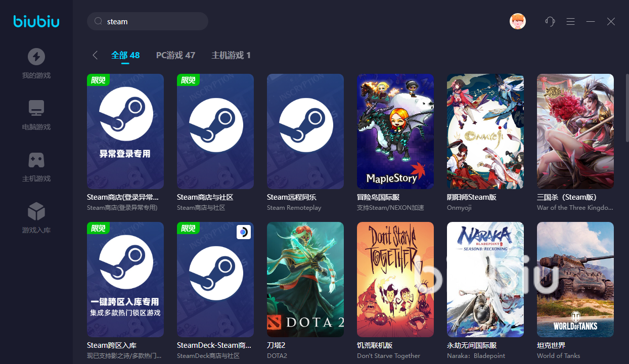
Task: Open the hamburger menu icon
Action: 570,21
